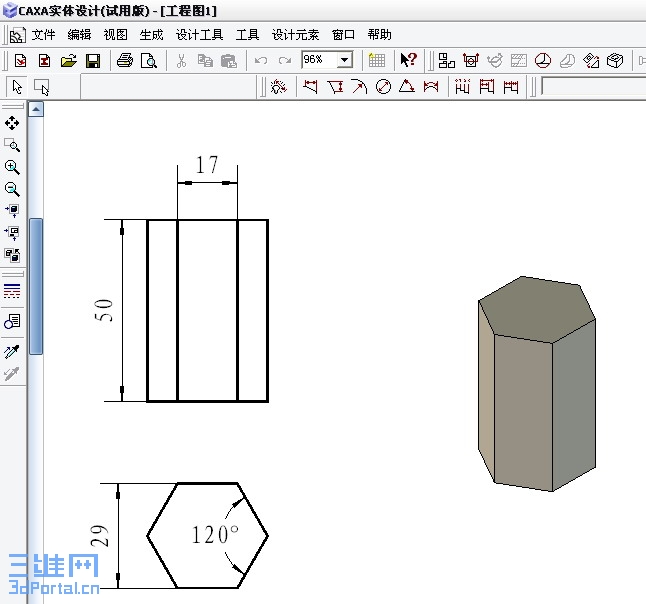Open the 编辑 menu
The height and width of the screenshot is (604, 646).
click(79, 35)
